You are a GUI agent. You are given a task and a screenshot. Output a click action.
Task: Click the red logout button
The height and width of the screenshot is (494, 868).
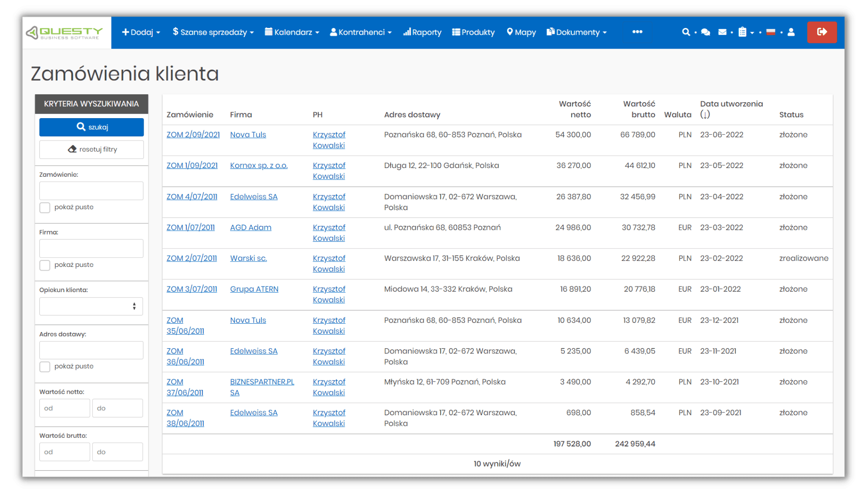point(822,32)
